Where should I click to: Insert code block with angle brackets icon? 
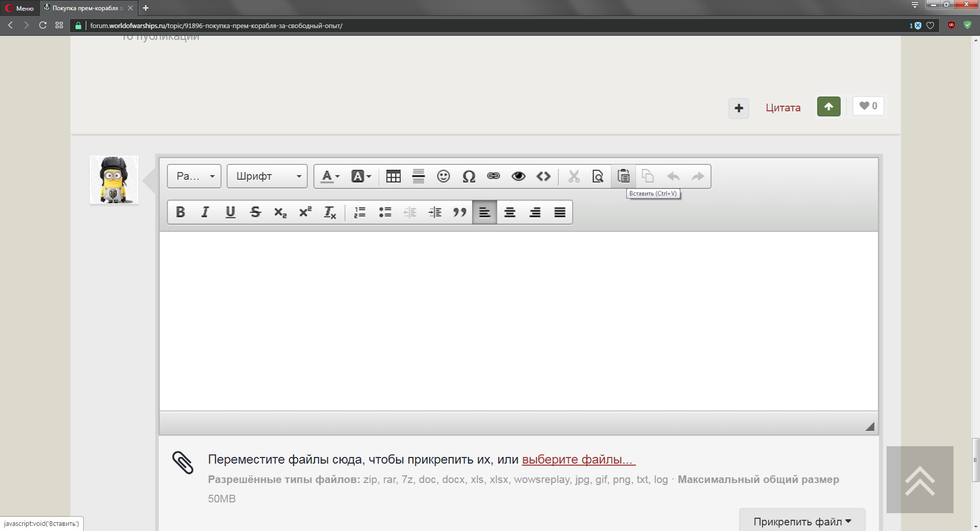[543, 177]
